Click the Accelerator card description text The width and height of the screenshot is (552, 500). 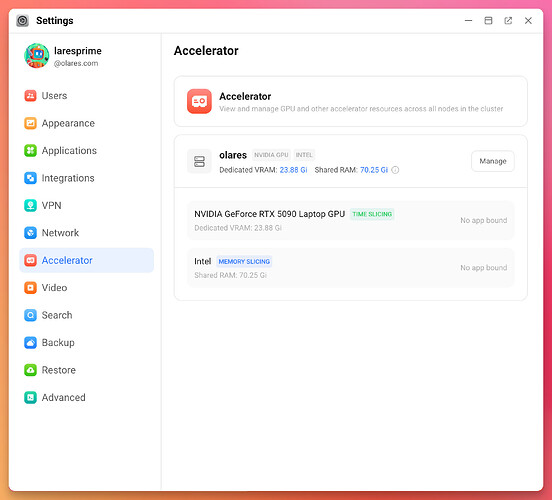(361, 109)
